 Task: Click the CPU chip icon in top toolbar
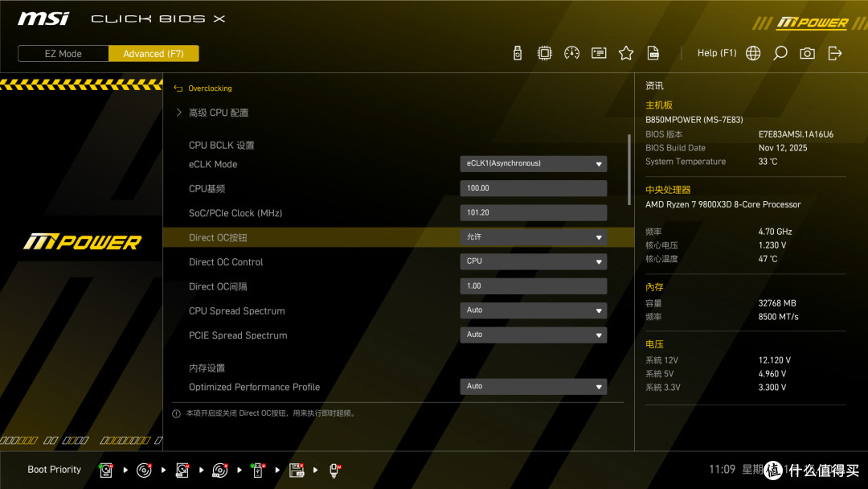coord(544,53)
